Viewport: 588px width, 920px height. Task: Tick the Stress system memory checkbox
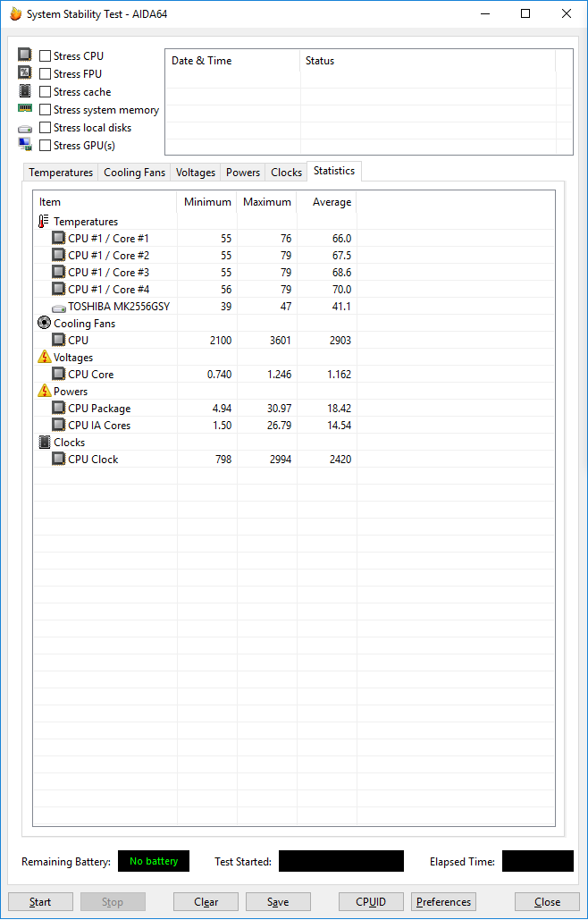(45, 110)
